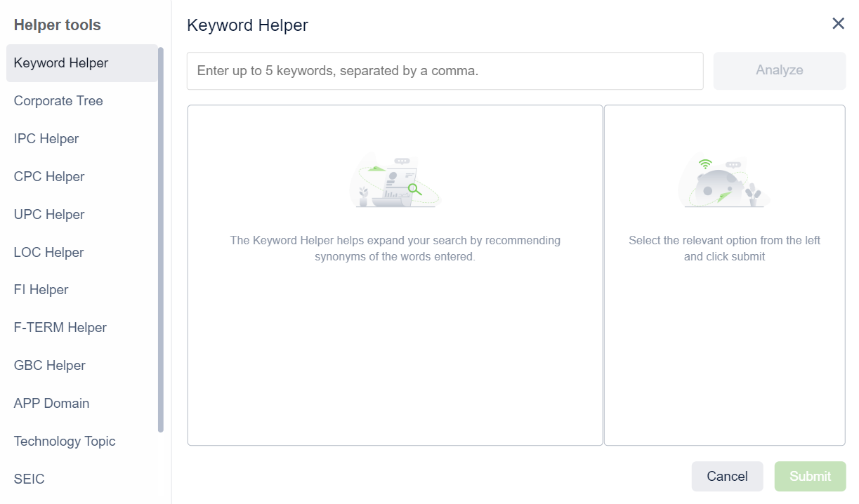Image resolution: width=859 pixels, height=504 pixels.
Task: Click the helper tools sidebar scrollbar
Action: (x=161, y=239)
